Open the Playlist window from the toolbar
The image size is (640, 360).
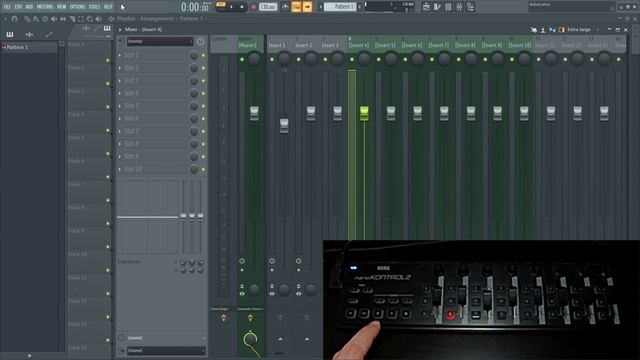pos(426,7)
